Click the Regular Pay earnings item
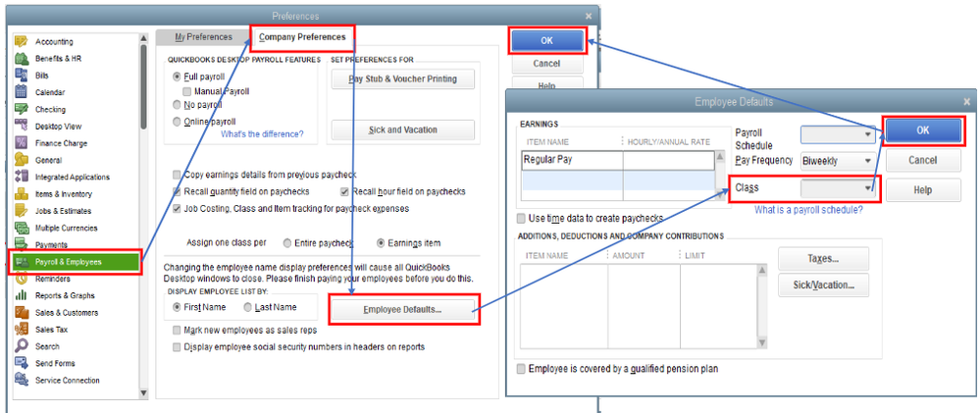 pyautogui.click(x=572, y=160)
